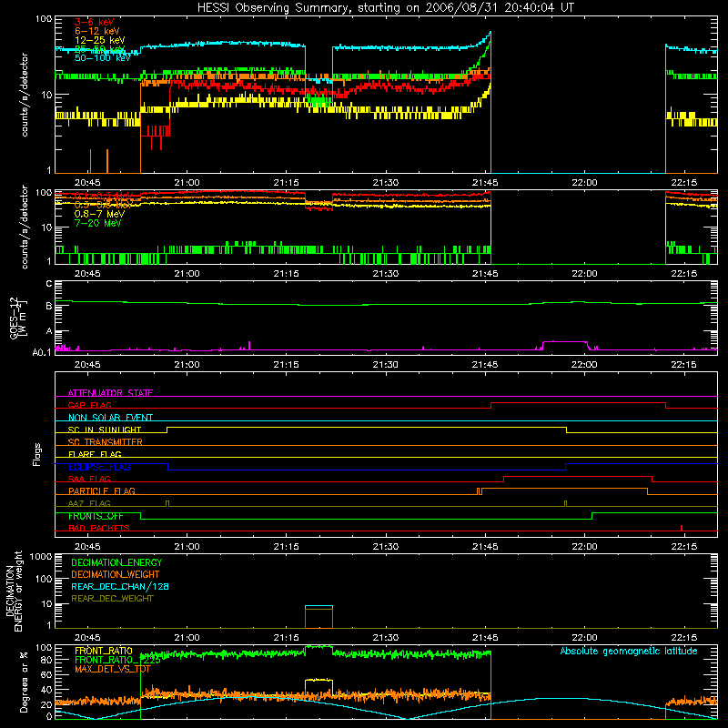Click the green FRONTS_OFF label
This screenshot has width=728, height=728.
click(x=96, y=516)
